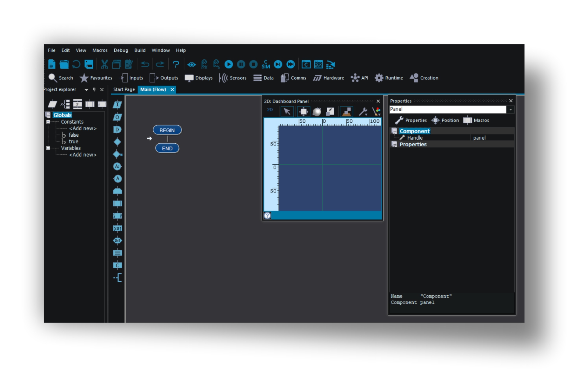Screen dimensions: 588x392
Task: Stop the simulation
Action: click(253, 64)
